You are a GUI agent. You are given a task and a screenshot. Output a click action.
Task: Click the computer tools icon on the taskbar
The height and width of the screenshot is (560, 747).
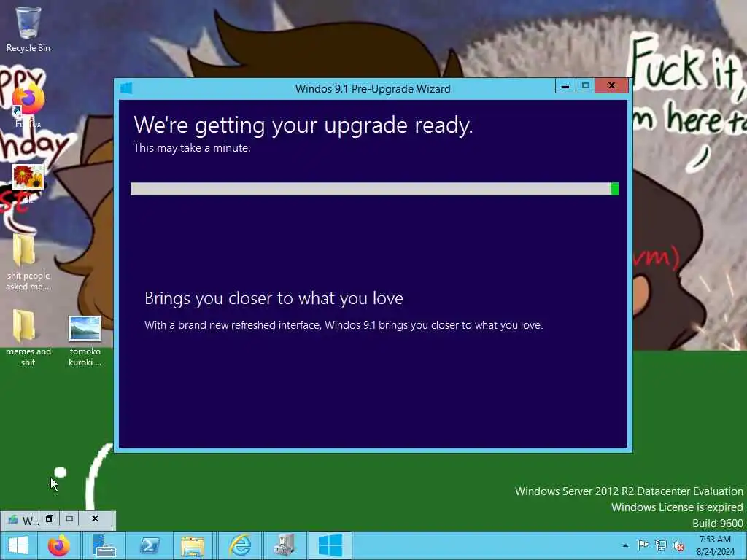[x=285, y=545]
